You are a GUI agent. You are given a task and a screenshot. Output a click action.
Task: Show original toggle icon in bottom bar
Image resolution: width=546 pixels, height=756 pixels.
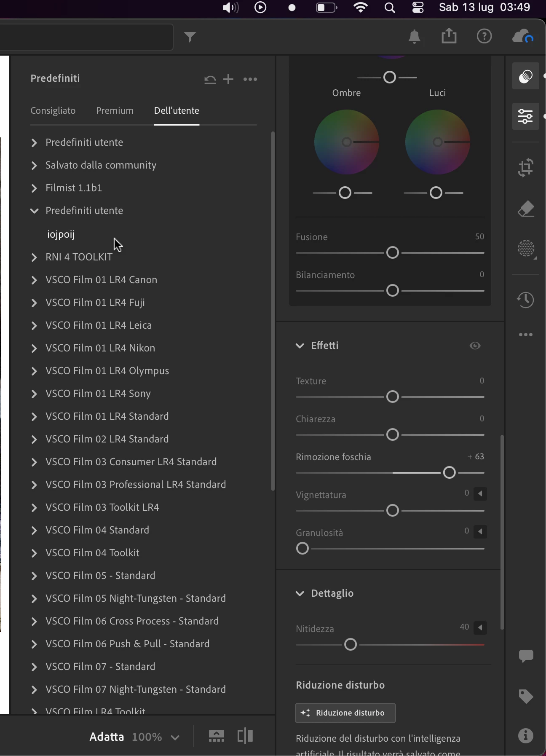point(217,736)
